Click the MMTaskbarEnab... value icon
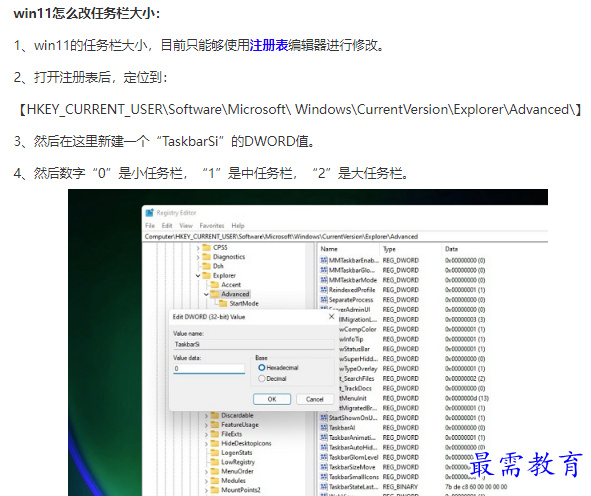Viewport: 591px width, 496px height. (x=324, y=260)
